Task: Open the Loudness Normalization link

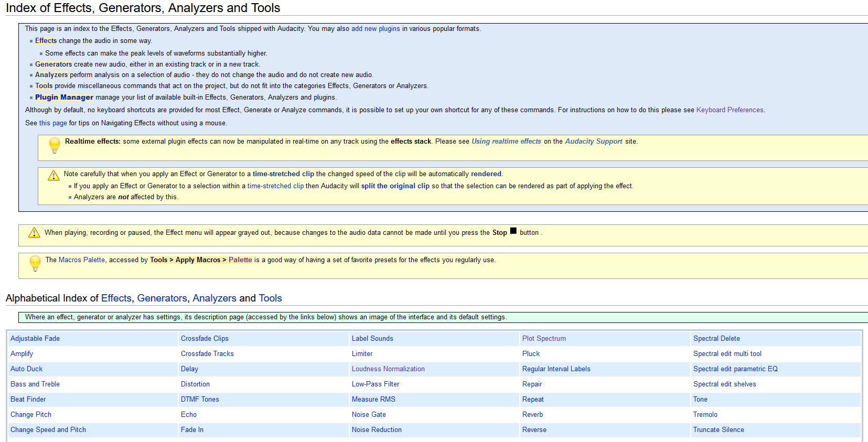Action: click(388, 369)
